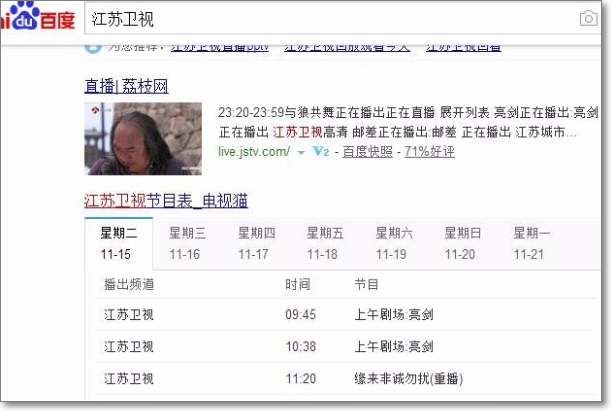Click the Baidu logo
The height and width of the screenshot is (411, 611).
pyautogui.click(x=37, y=16)
